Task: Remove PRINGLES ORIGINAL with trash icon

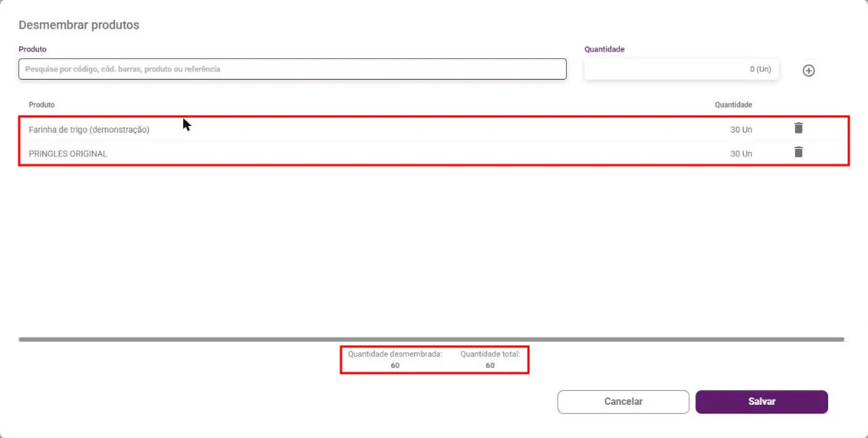Action: pos(799,152)
